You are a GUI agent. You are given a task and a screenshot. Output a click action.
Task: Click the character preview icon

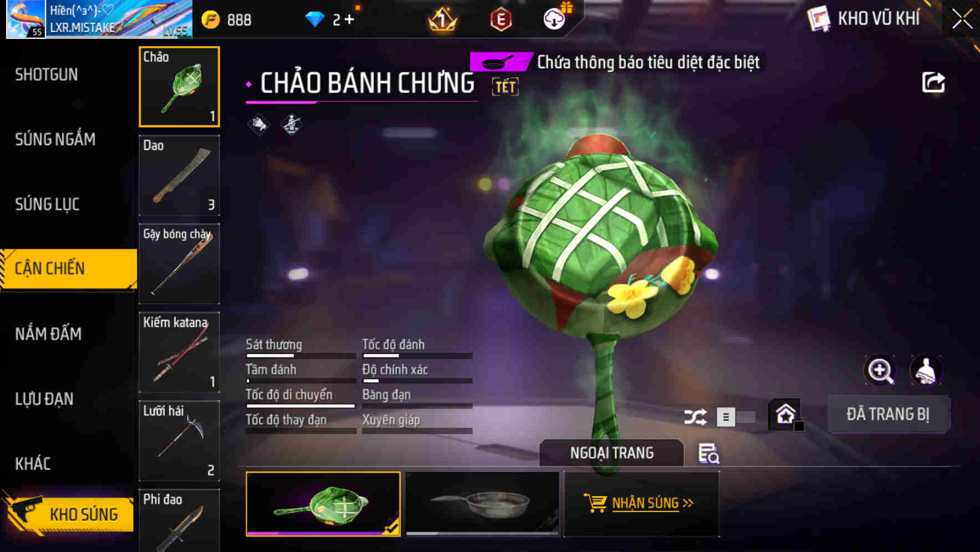(x=926, y=370)
